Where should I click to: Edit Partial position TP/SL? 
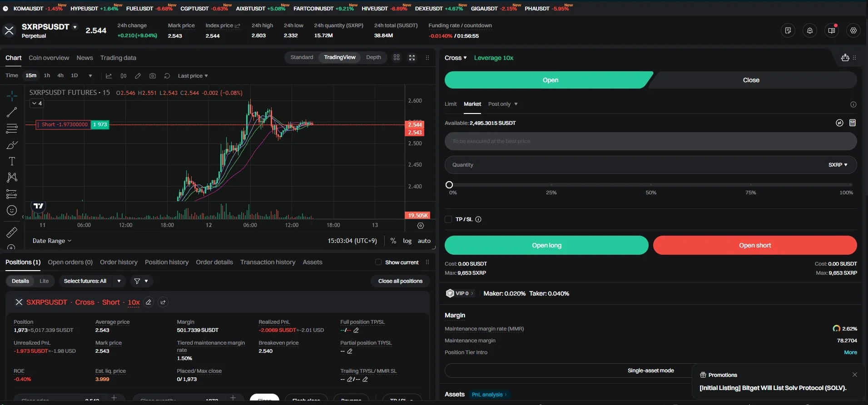coord(350,351)
